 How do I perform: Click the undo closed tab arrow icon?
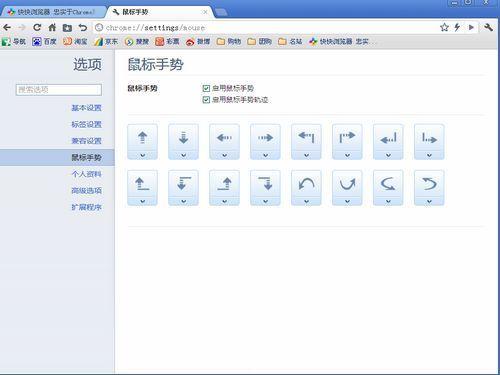83,27
